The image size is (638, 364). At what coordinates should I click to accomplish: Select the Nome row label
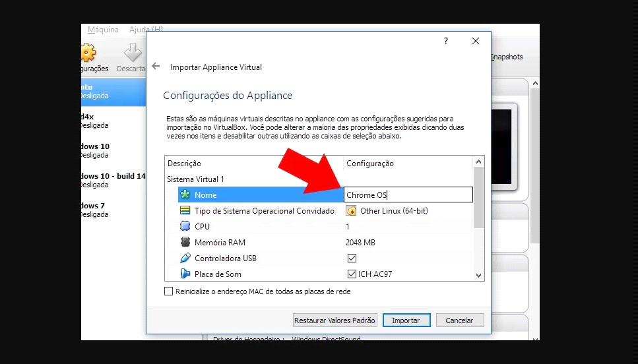(205, 195)
